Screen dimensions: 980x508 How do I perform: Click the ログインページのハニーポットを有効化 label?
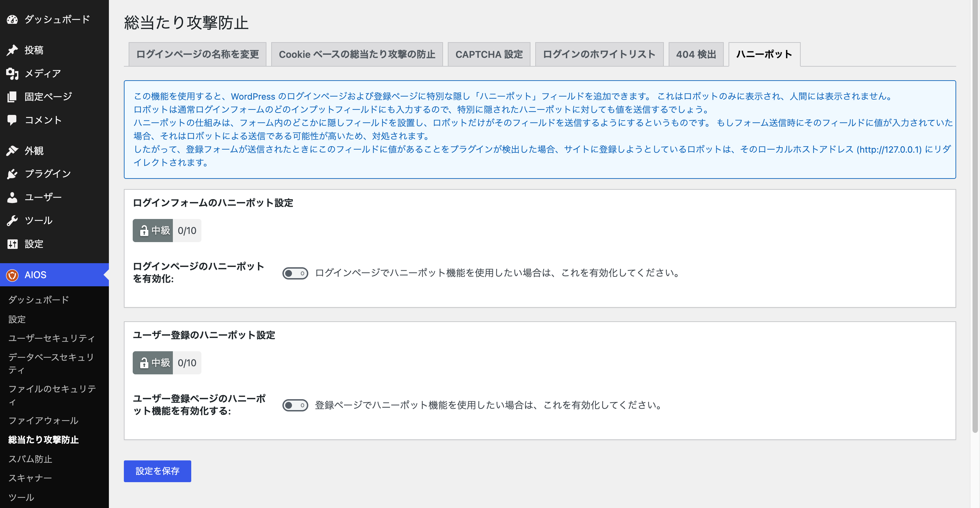[199, 273]
